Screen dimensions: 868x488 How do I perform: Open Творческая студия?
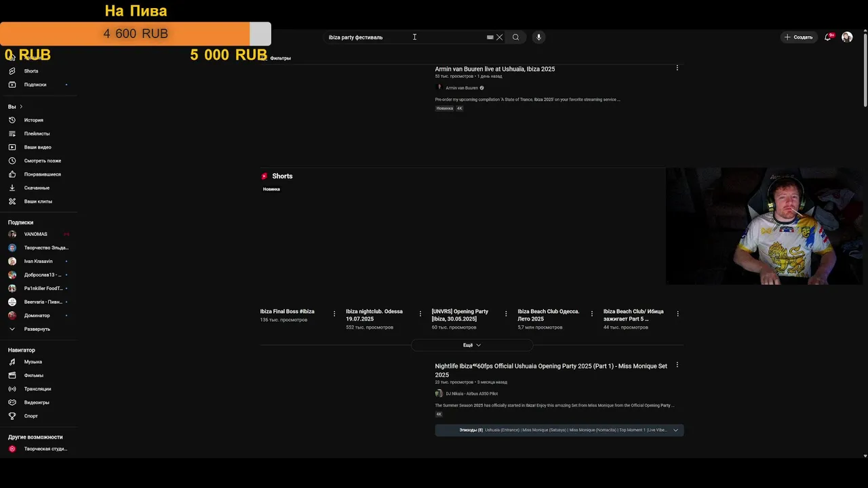(38, 449)
